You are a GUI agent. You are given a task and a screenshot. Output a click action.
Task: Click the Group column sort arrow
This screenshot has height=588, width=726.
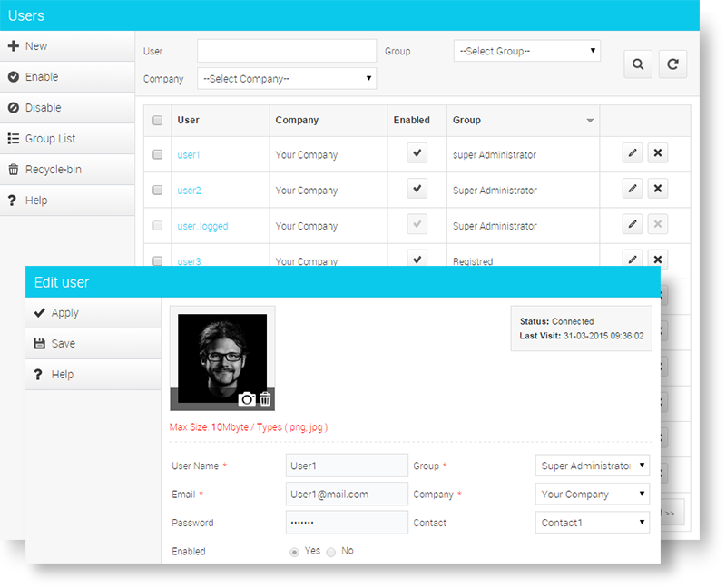[590, 121]
